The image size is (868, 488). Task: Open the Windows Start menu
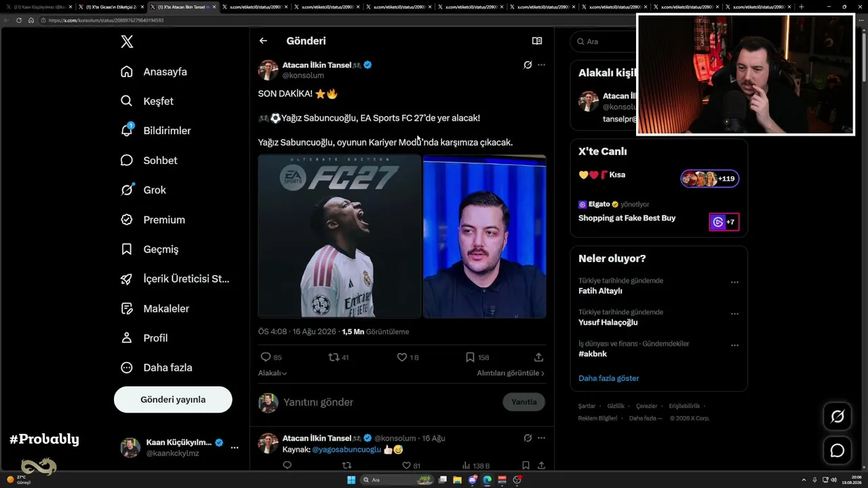tap(351, 480)
